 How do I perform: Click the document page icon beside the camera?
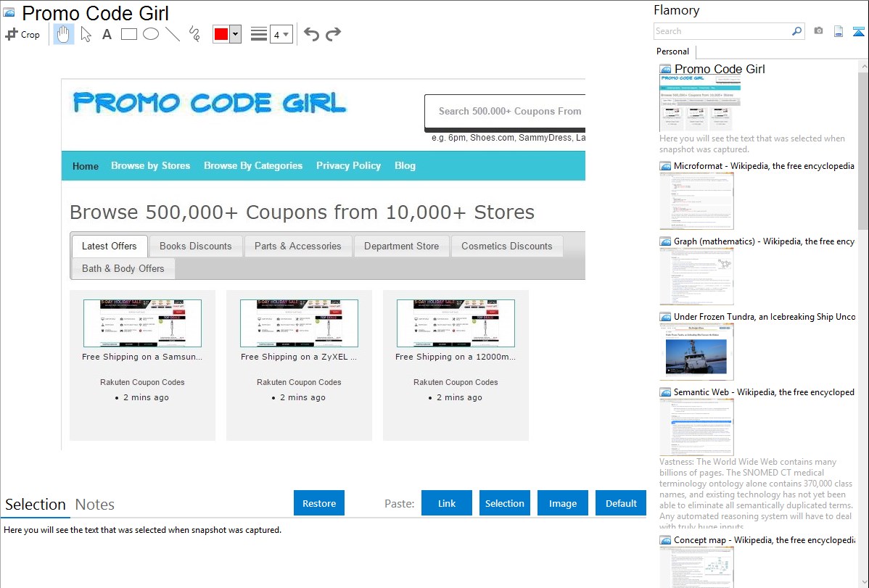point(839,31)
